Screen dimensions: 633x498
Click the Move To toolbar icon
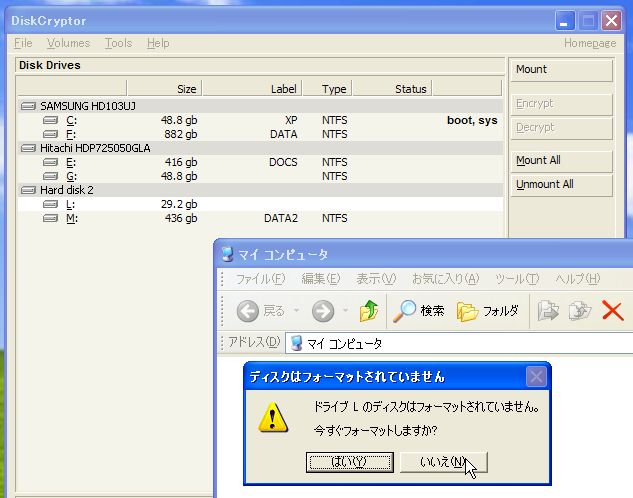pyautogui.click(x=548, y=311)
